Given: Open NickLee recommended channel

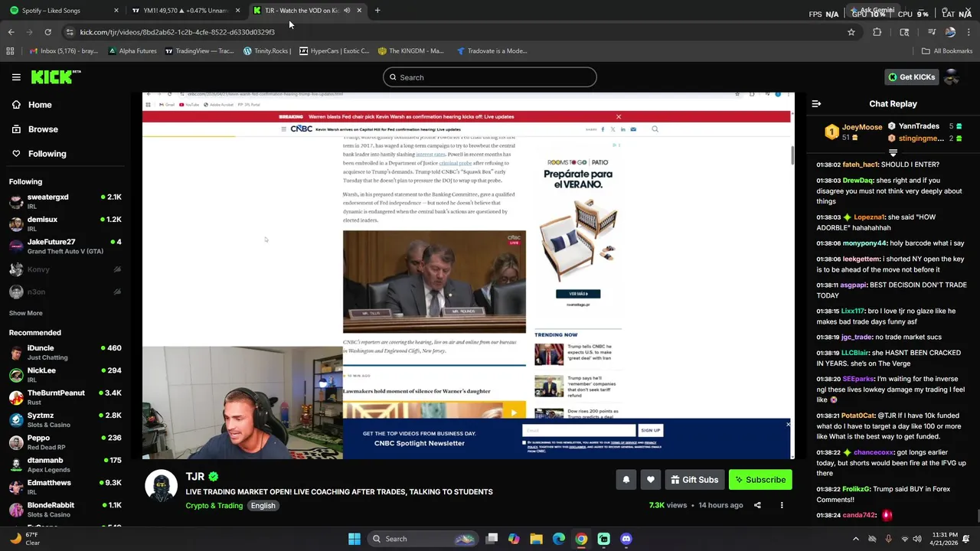Looking at the screenshot, I should coord(65,375).
